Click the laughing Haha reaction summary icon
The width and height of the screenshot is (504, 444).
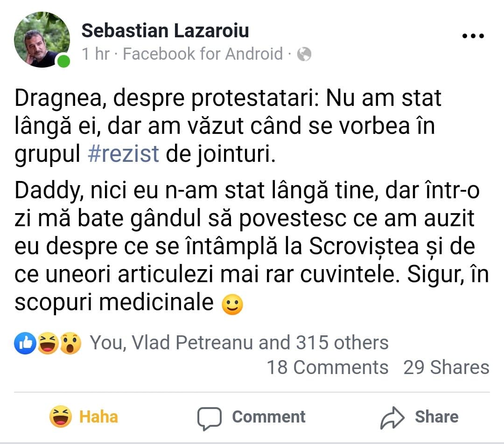[x=48, y=343]
